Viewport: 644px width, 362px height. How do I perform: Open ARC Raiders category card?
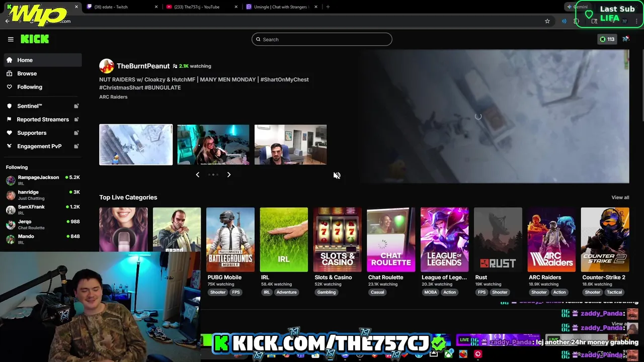point(551,240)
